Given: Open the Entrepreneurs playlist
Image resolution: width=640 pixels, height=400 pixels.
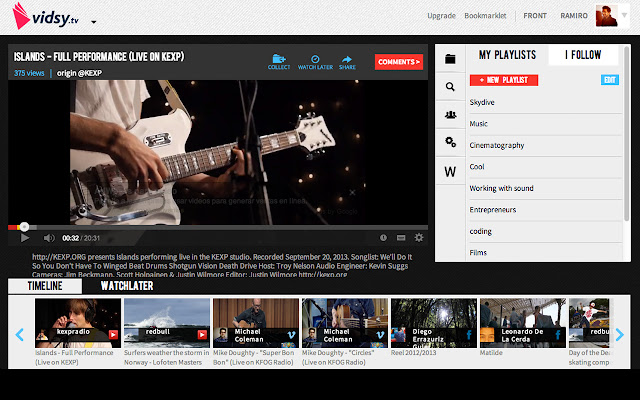Looking at the screenshot, I should pyautogui.click(x=545, y=210).
